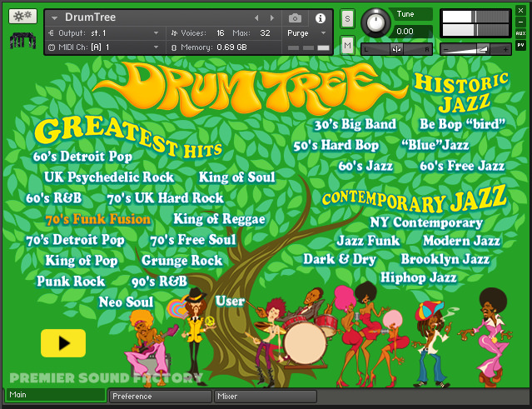Pick the "Blue" Jazz kit
532x409 pixels.
click(x=435, y=145)
